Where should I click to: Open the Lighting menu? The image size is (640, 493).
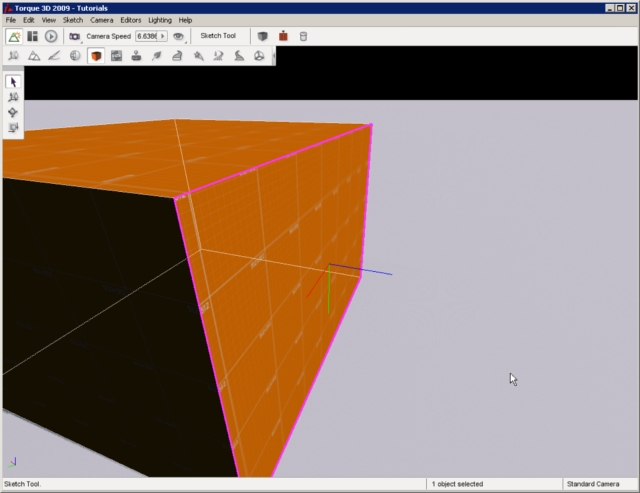(x=159, y=20)
